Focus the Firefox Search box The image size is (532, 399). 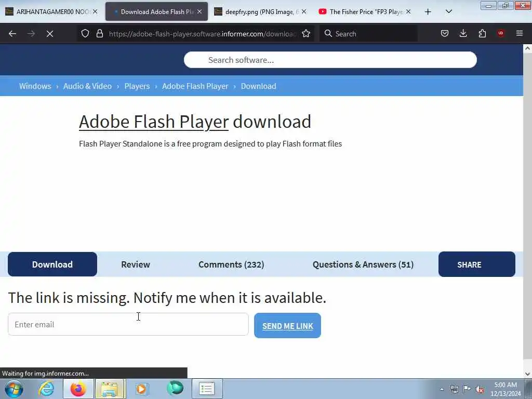point(368,34)
